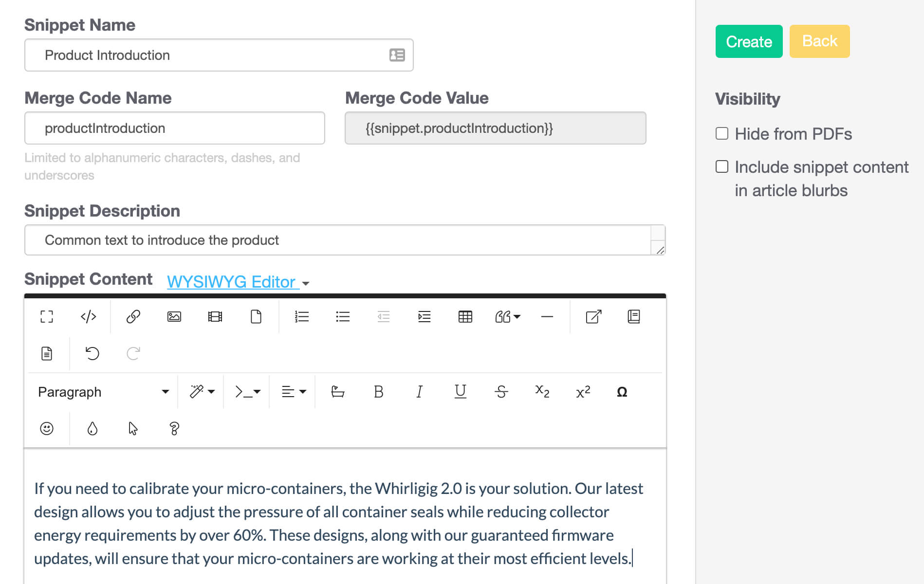Insert a table into the snippet content
Screen dimensions: 924x584
[x=465, y=317]
